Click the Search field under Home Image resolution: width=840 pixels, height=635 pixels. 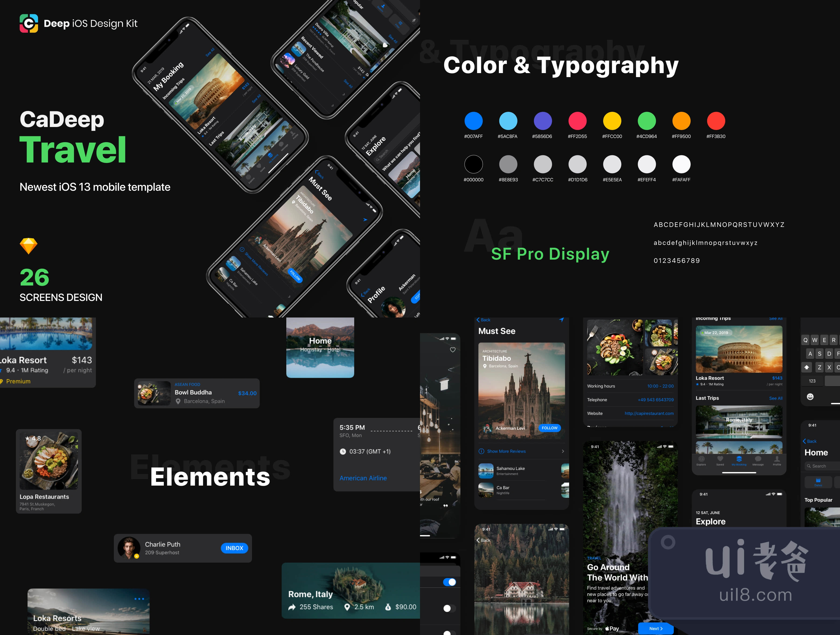822,466
